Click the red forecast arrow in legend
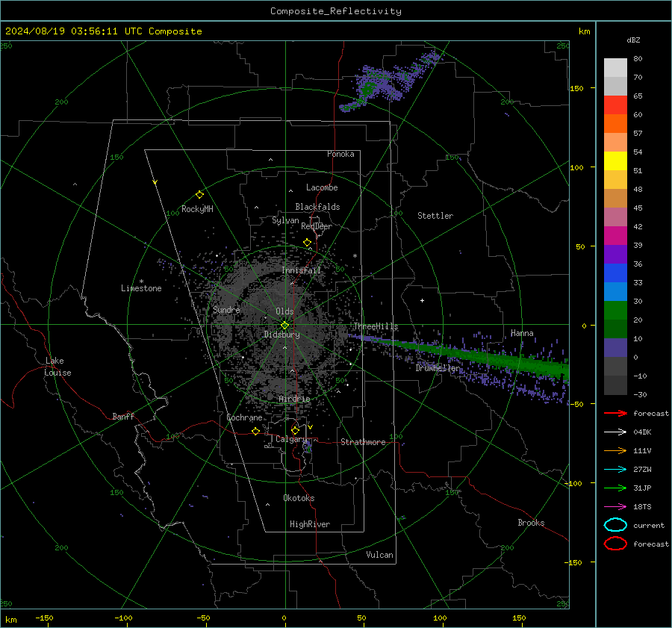This screenshot has width=672, height=628. tap(615, 413)
